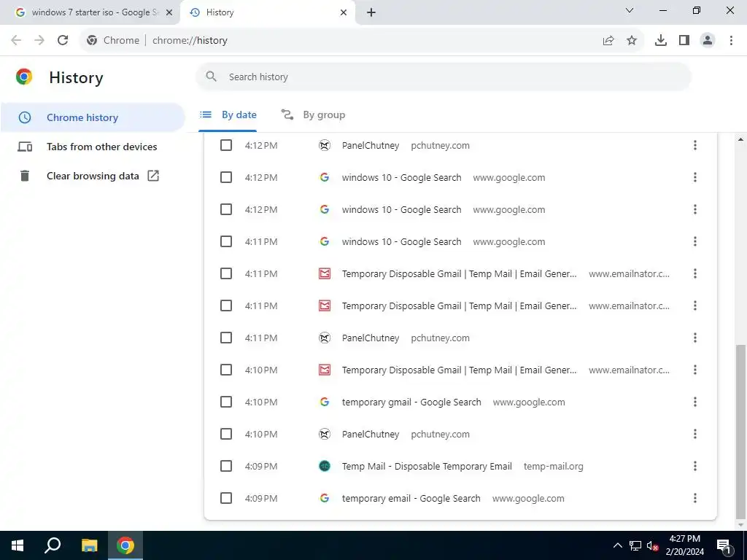Open taskbar search magnifier
Screen dimensions: 747x560
click(x=53, y=545)
